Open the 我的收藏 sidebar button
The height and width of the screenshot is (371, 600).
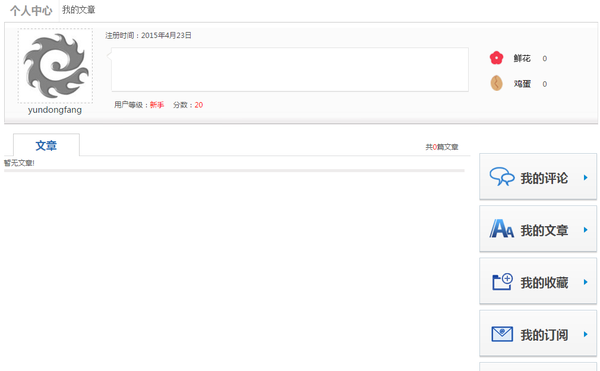(x=538, y=281)
